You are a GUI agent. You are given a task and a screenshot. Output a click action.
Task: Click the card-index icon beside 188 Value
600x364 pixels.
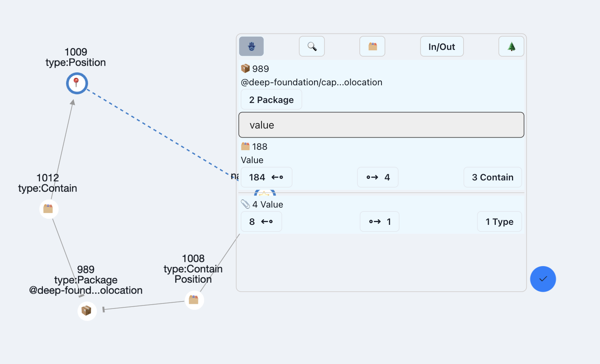245,146
